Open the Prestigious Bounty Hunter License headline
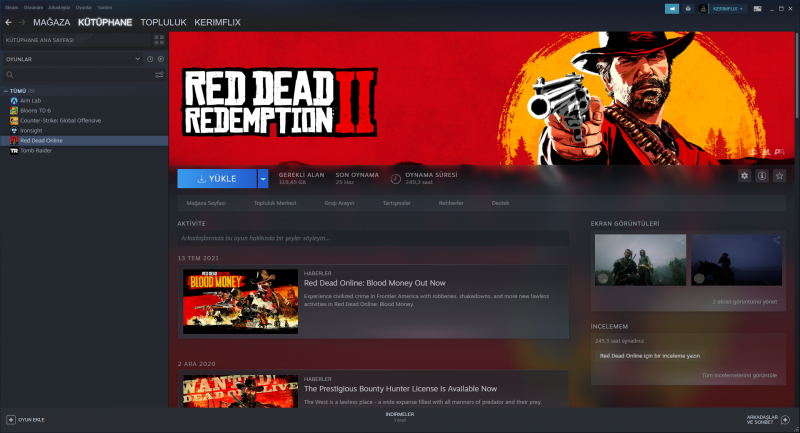Image resolution: width=800 pixels, height=433 pixels. click(400, 389)
